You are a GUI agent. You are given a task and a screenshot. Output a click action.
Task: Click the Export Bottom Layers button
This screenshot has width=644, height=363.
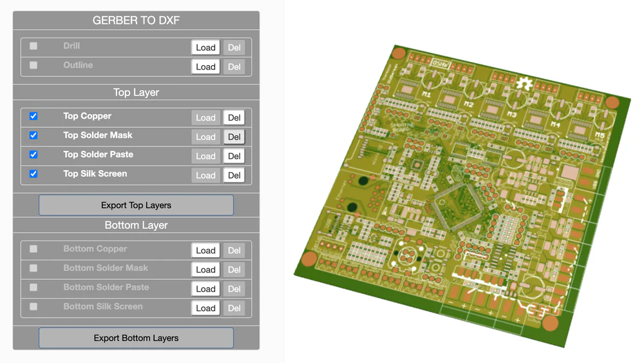[136, 338]
